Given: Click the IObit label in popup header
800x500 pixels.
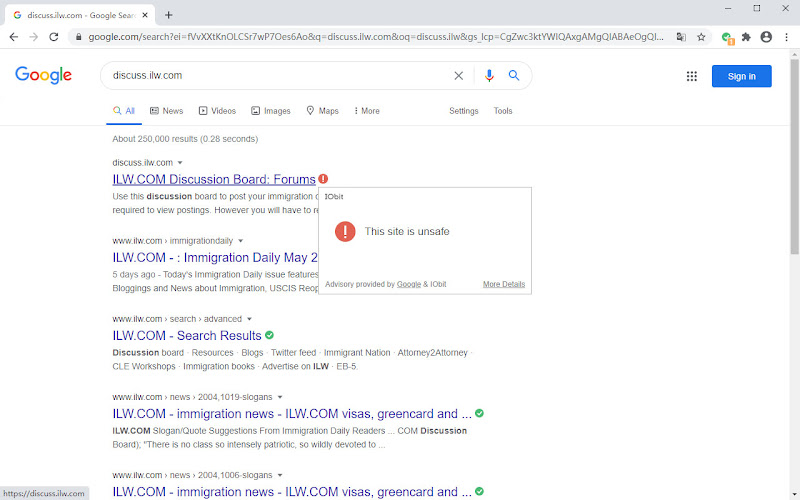Looking at the screenshot, I should [334, 196].
